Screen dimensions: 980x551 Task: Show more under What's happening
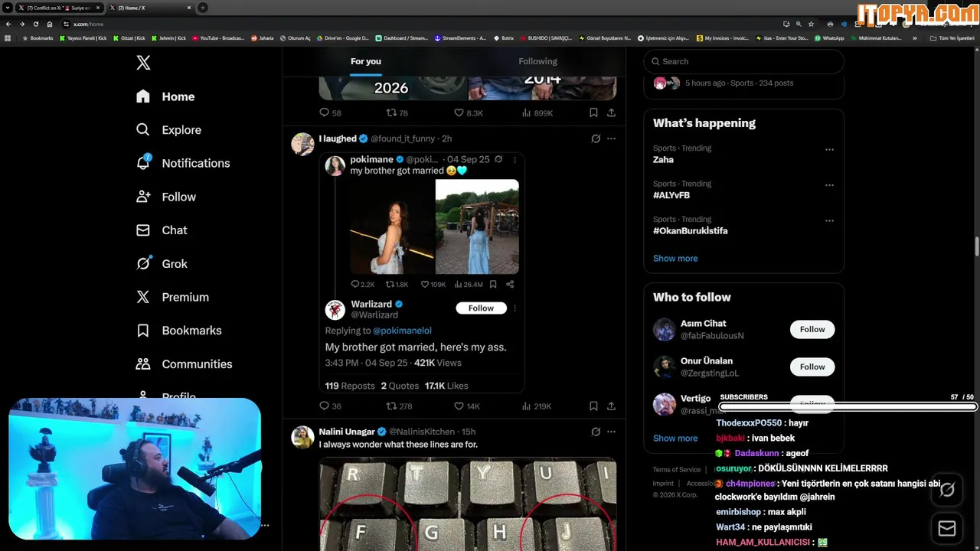pos(675,259)
